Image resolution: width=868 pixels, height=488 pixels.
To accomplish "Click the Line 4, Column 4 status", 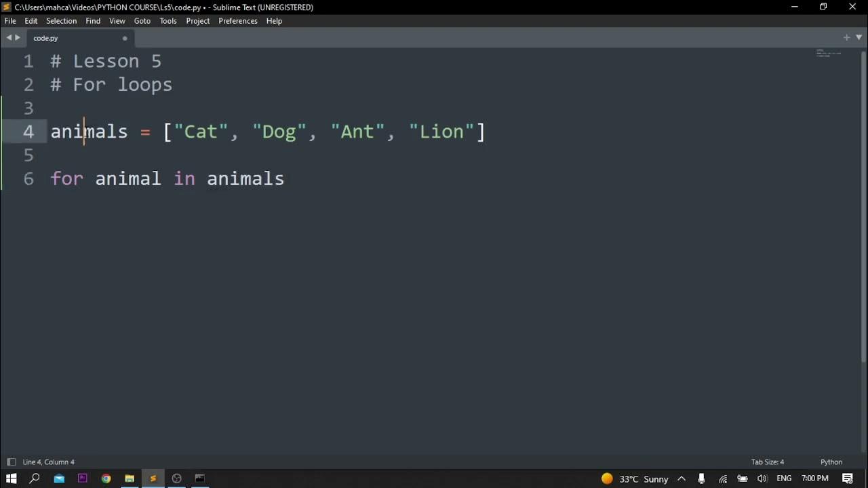I will click(x=49, y=462).
